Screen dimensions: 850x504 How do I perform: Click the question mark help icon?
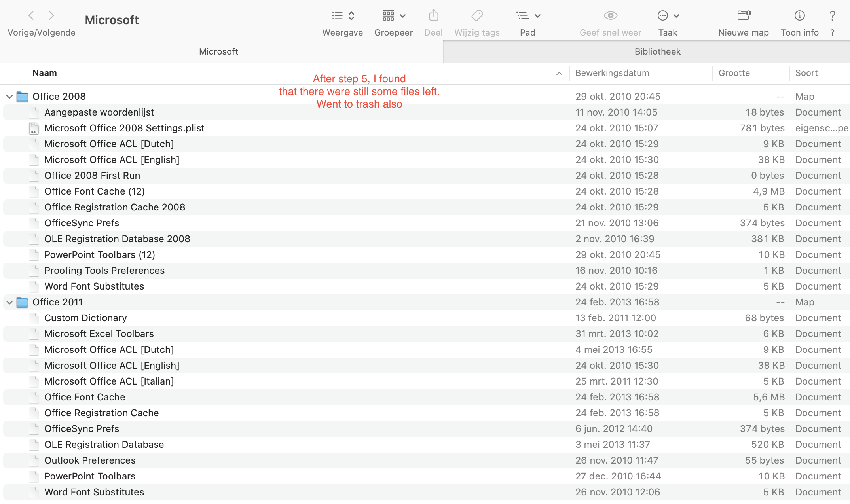tap(832, 16)
